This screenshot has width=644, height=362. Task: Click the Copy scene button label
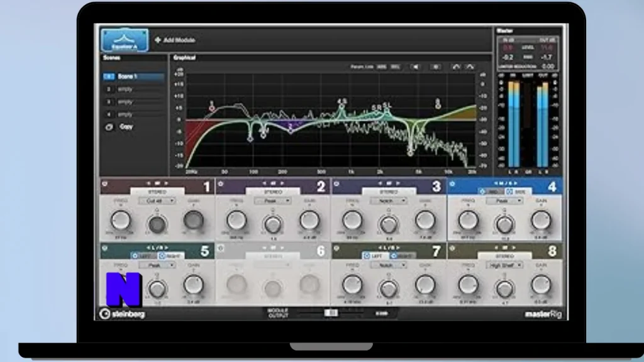126,127
